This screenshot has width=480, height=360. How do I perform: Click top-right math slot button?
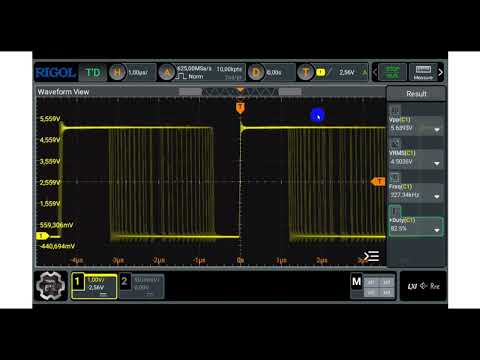point(387,282)
